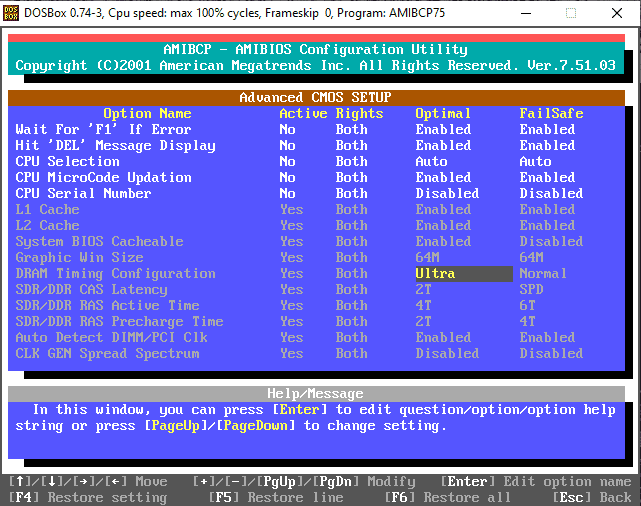Image resolution: width=641 pixels, height=506 pixels.
Task: Select the 'CPU MicroCode Updation' option
Action: [x=103, y=177]
